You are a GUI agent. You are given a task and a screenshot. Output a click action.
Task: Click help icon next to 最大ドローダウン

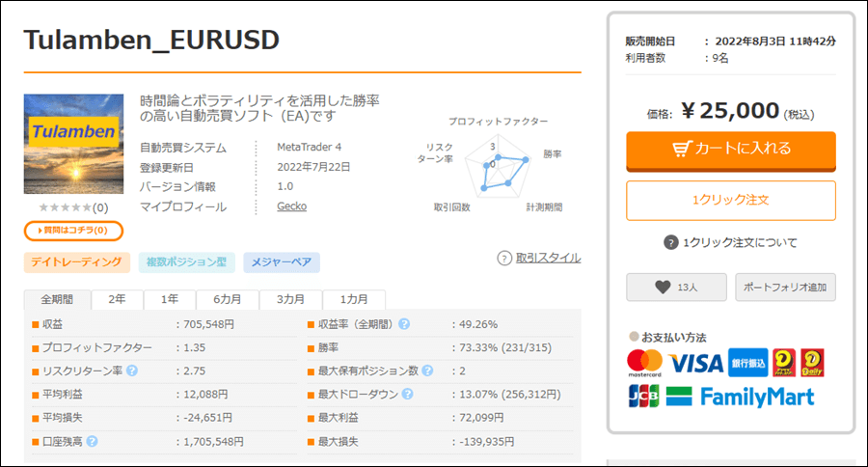[407, 394]
